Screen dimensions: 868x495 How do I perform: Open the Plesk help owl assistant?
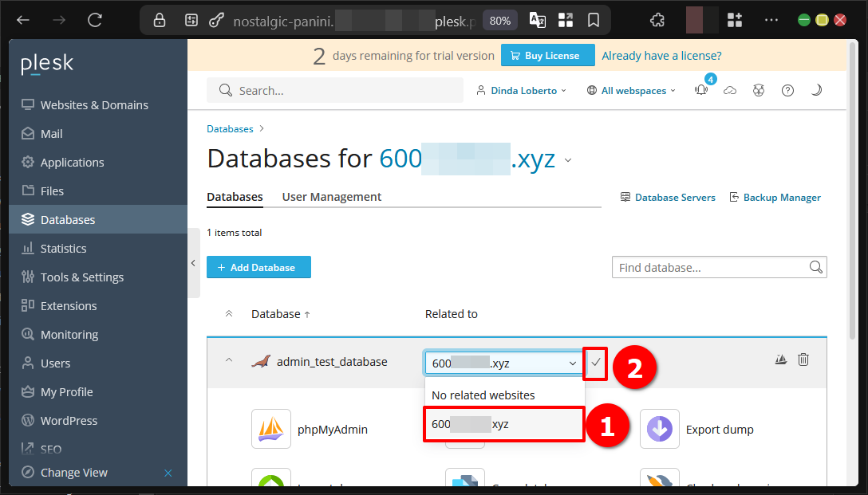tap(759, 90)
